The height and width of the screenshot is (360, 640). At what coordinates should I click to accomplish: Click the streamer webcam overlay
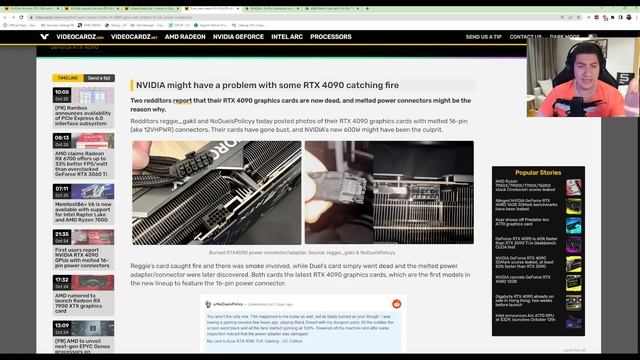583,77
